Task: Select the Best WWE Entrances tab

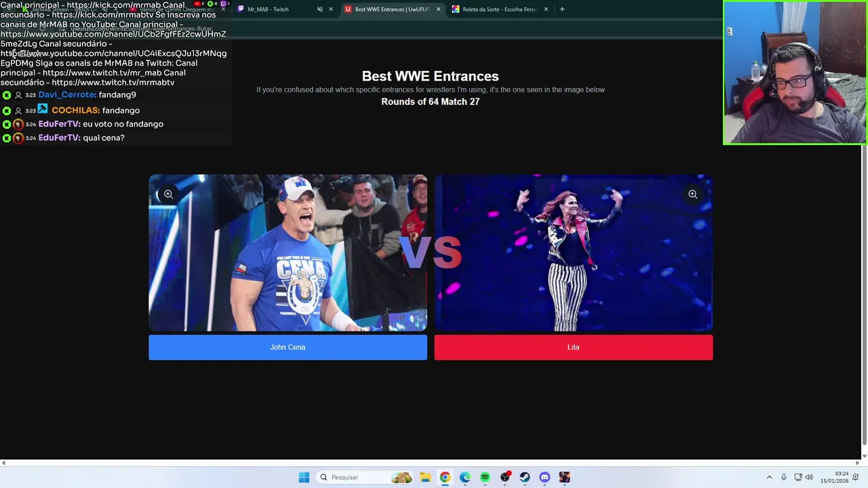Action: click(x=393, y=9)
